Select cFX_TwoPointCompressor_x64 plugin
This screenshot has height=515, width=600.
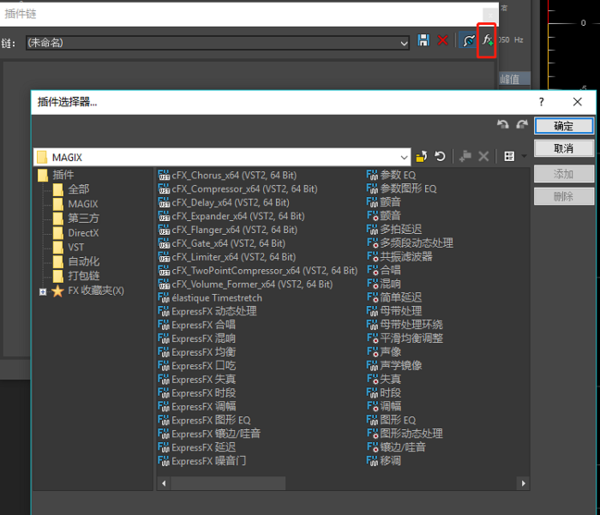tap(258, 271)
